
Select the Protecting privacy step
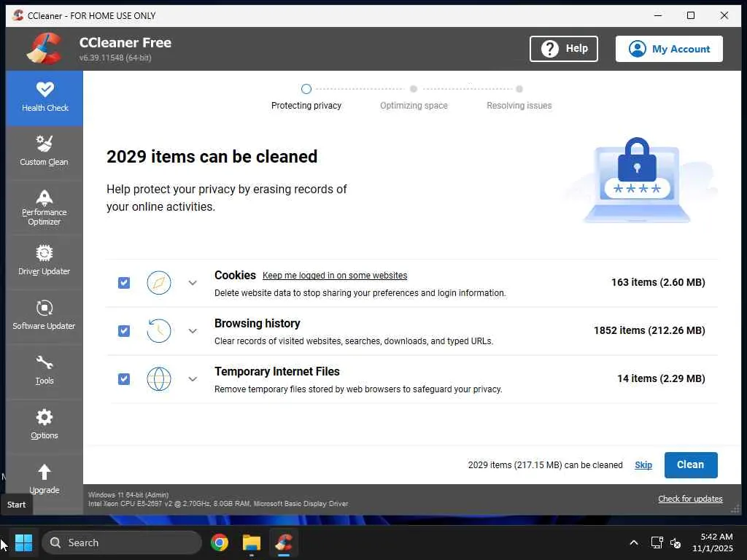point(306,97)
